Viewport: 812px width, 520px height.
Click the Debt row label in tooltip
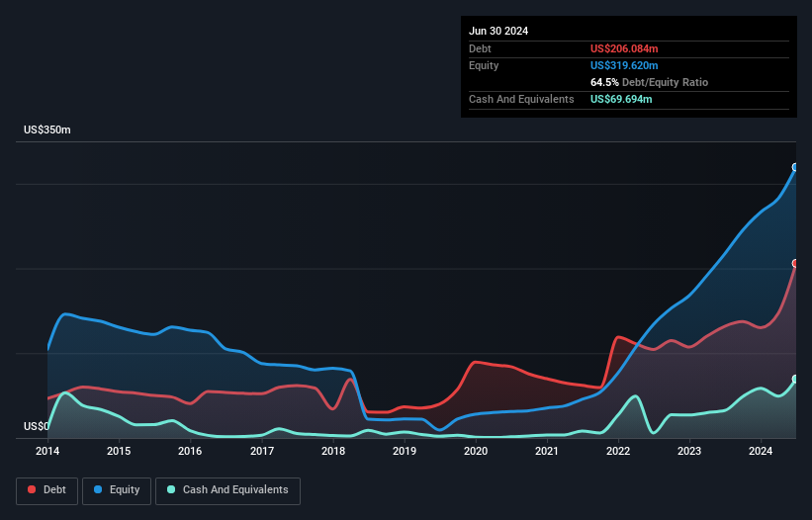pyautogui.click(x=480, y=48)
